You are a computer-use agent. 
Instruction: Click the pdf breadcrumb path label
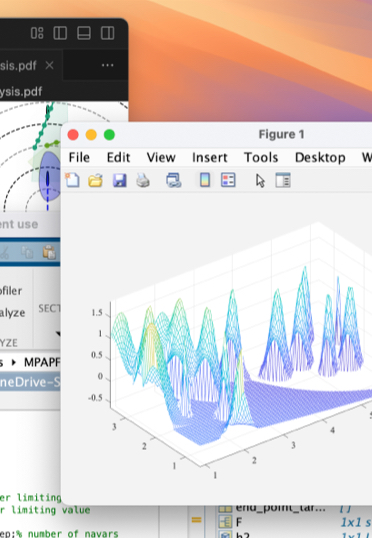(x=21, y=92)
